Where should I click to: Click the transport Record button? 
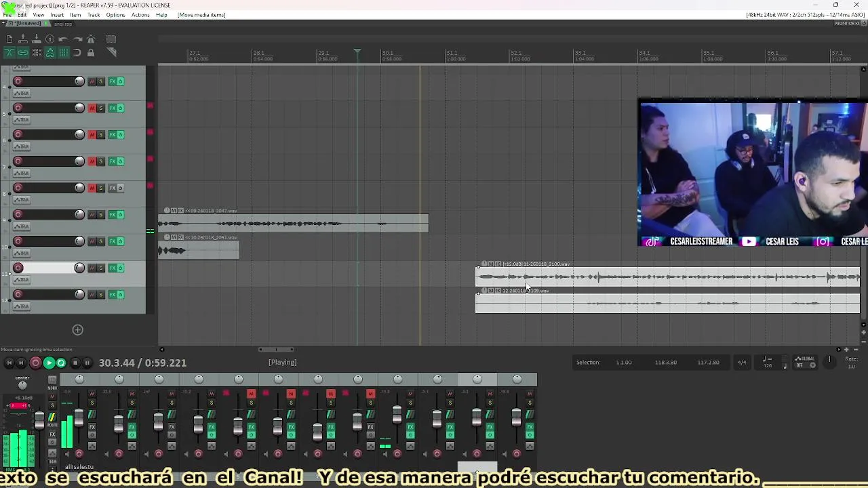point(35,363)
